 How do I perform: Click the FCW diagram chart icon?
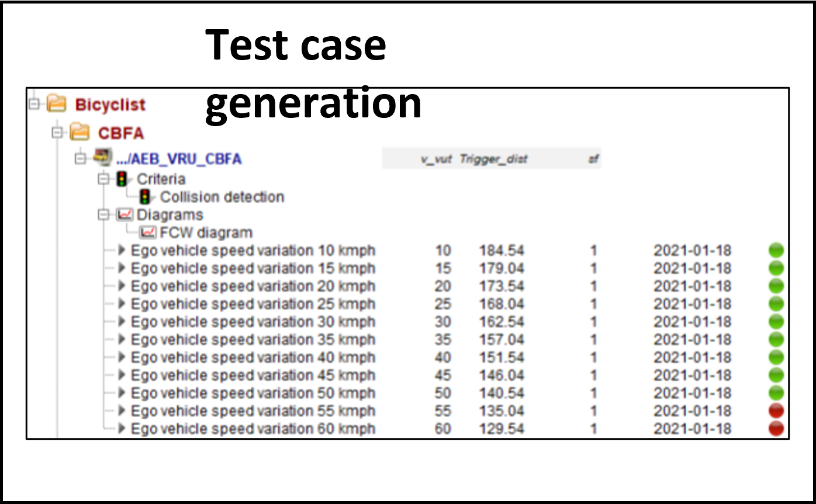coord(148,233)
